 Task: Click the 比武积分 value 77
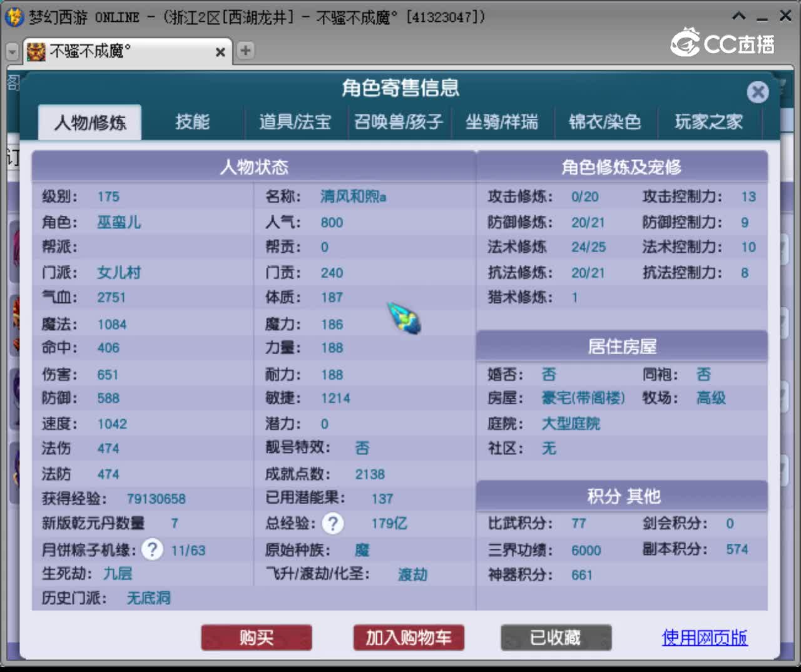pos(578,523)
